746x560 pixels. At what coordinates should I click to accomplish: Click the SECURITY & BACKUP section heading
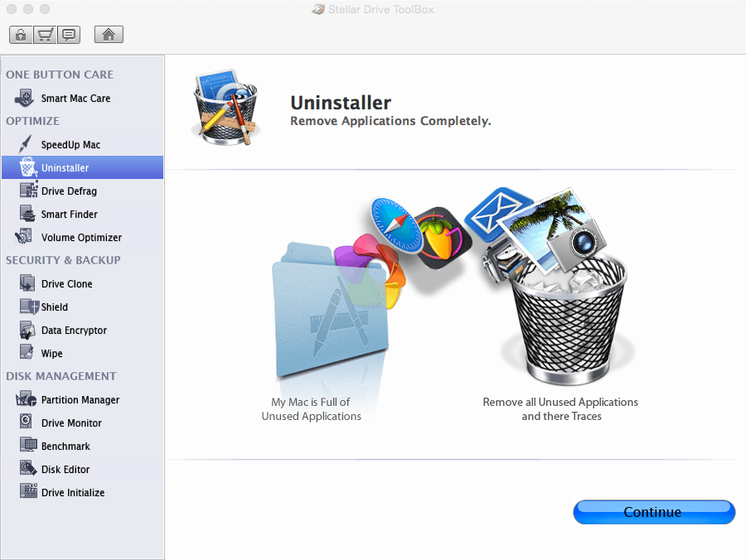pos(63,260)
